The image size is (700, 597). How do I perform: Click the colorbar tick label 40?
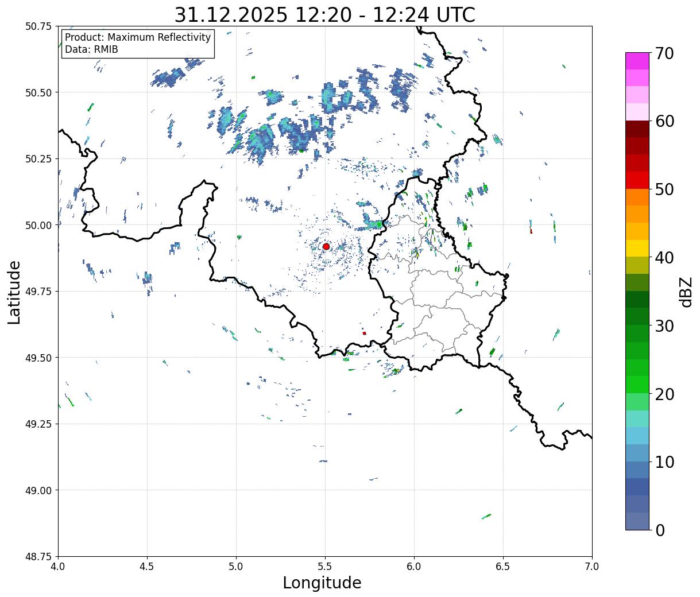(664, 258)
